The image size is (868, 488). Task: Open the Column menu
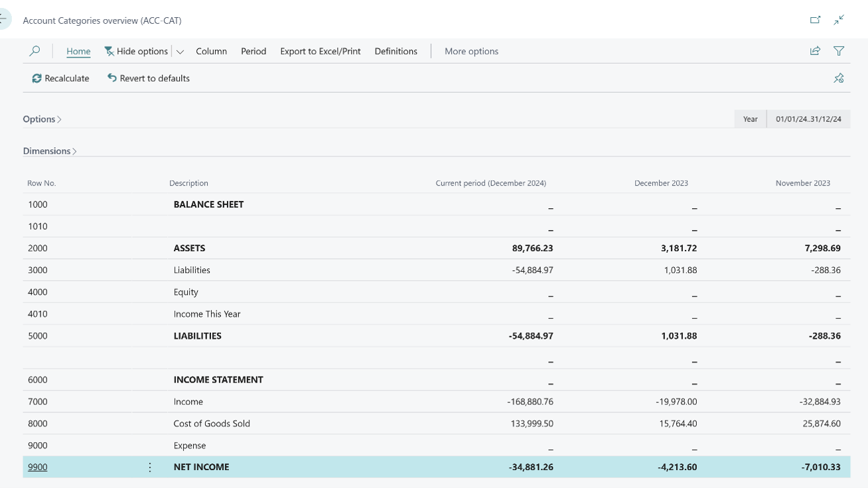[212, 51]
